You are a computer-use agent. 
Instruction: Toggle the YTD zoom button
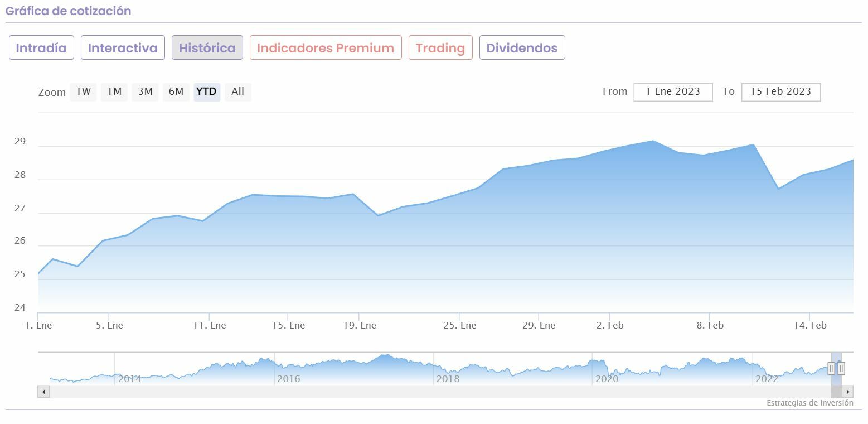coord(207,91)
